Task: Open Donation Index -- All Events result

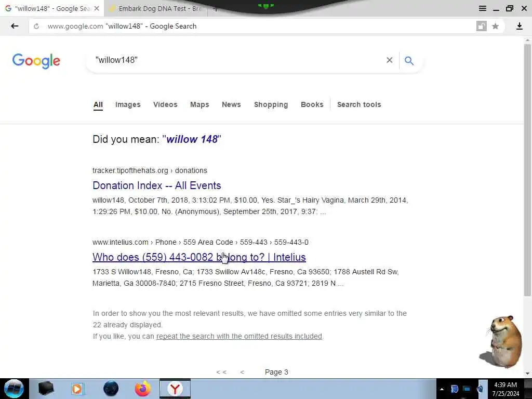Action: click(x=157, y=185)
